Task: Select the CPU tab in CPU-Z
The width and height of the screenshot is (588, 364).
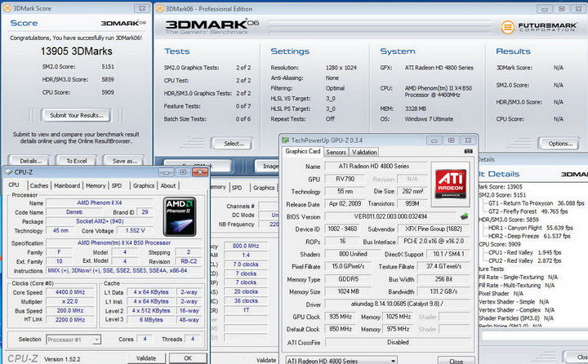Action: tap(14, 185)
